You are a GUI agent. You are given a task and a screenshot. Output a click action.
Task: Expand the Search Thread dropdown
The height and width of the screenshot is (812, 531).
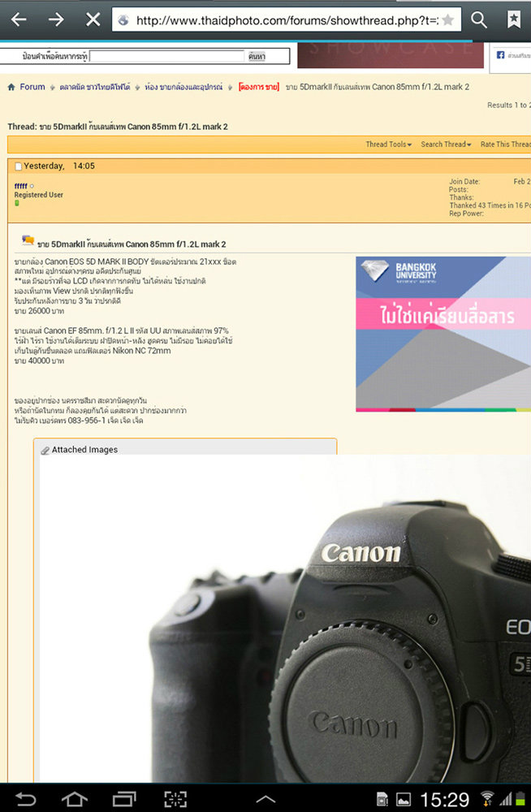(446, 145)
